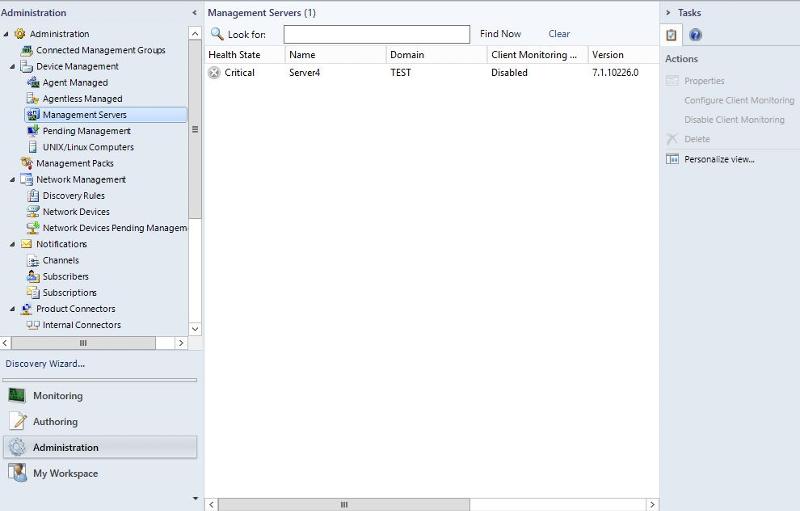
Task: Click the Personalize view icon
Action: click(x=672, y=159)
